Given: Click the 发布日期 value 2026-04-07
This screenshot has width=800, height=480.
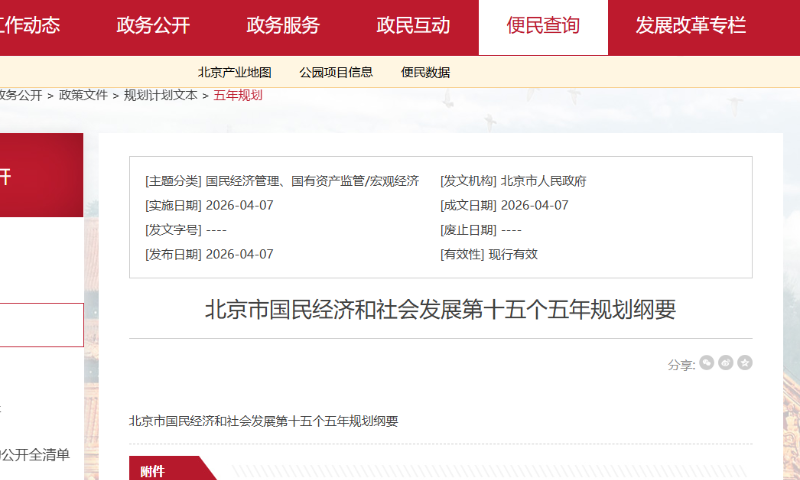Looking at the screenshot, I should (x=240, y=255).
